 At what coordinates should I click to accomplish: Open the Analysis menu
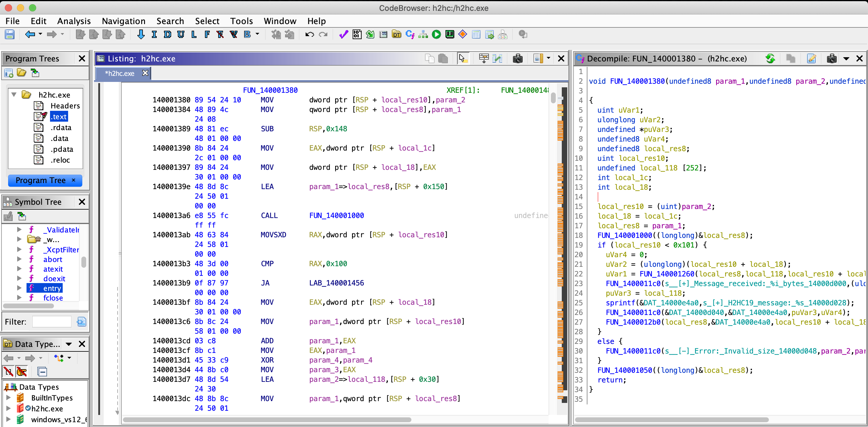pyautogui.click(x=74, y=21)
